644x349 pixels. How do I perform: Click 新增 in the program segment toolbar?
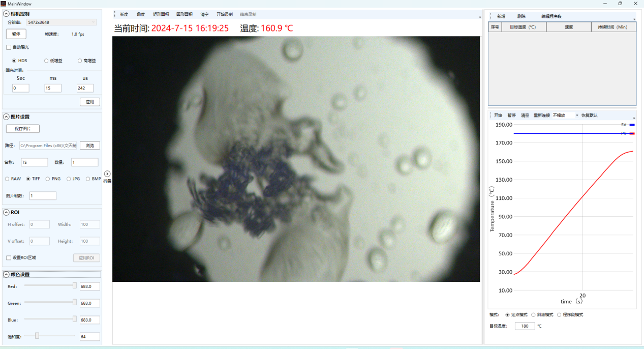coord(501,16)
